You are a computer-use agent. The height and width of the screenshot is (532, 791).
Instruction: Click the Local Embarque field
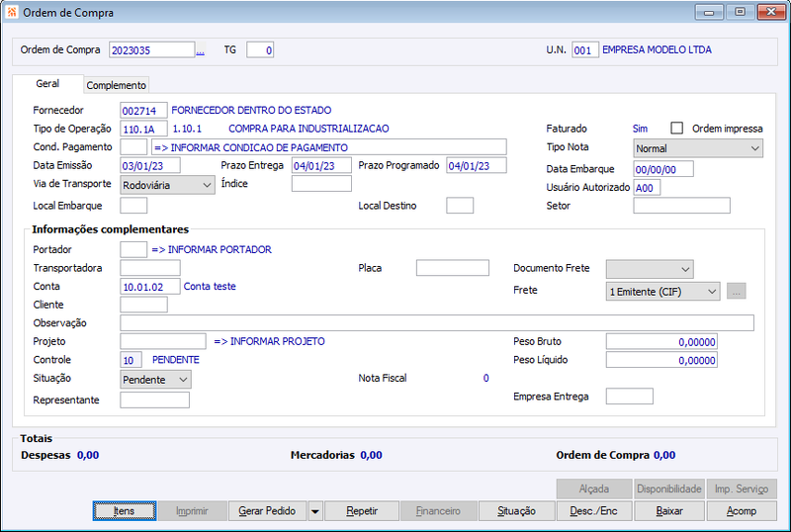[133, 206]
